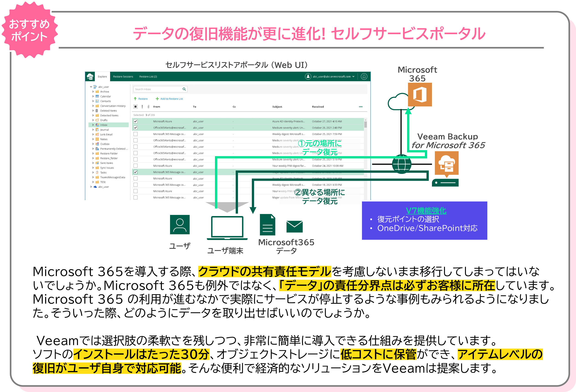Screen dimensions: 576x392
Task: Click the green up-arrow Restore icon
Action: coord(135,99)
